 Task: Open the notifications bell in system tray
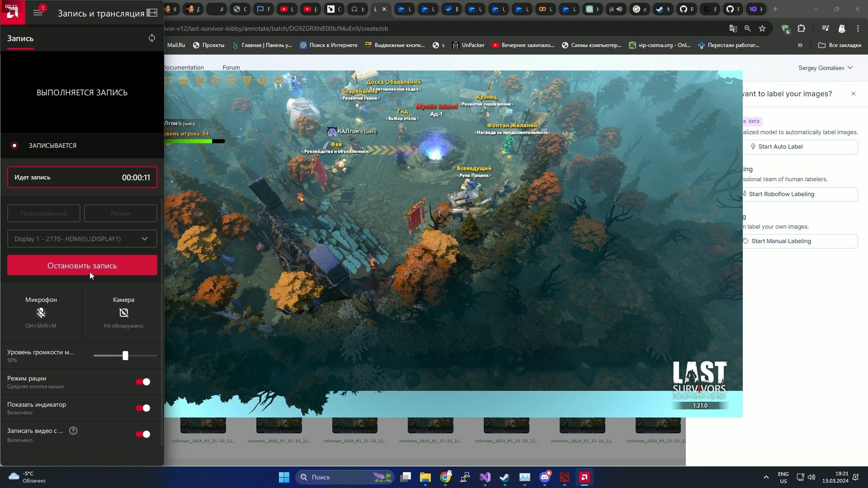[856, 477]
